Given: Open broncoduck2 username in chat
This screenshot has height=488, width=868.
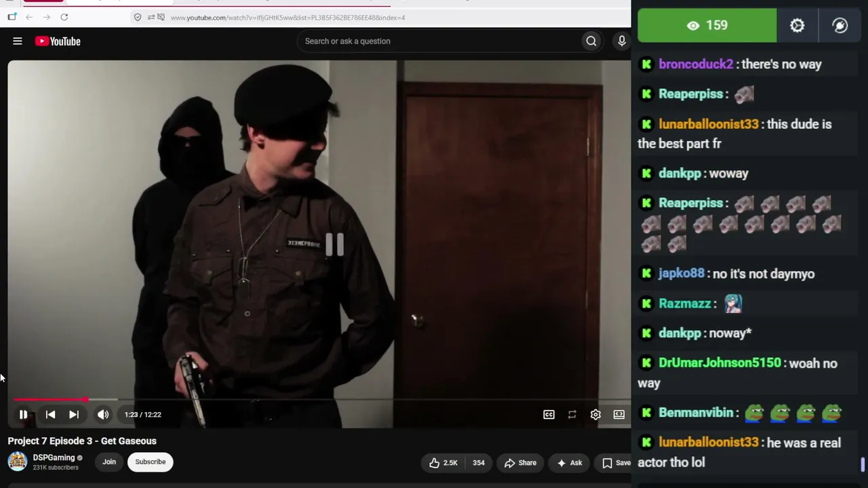Looking at the screenshot, I should [696, 64].
